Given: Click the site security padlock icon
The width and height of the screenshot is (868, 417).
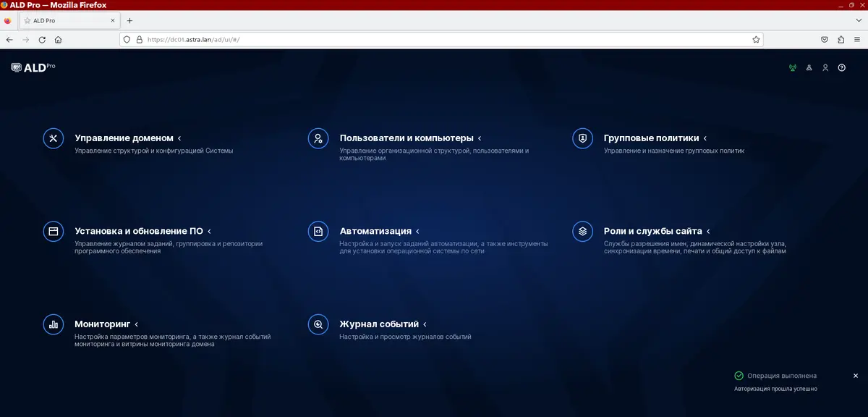Looking at the screenshot, I should point(139,40).
